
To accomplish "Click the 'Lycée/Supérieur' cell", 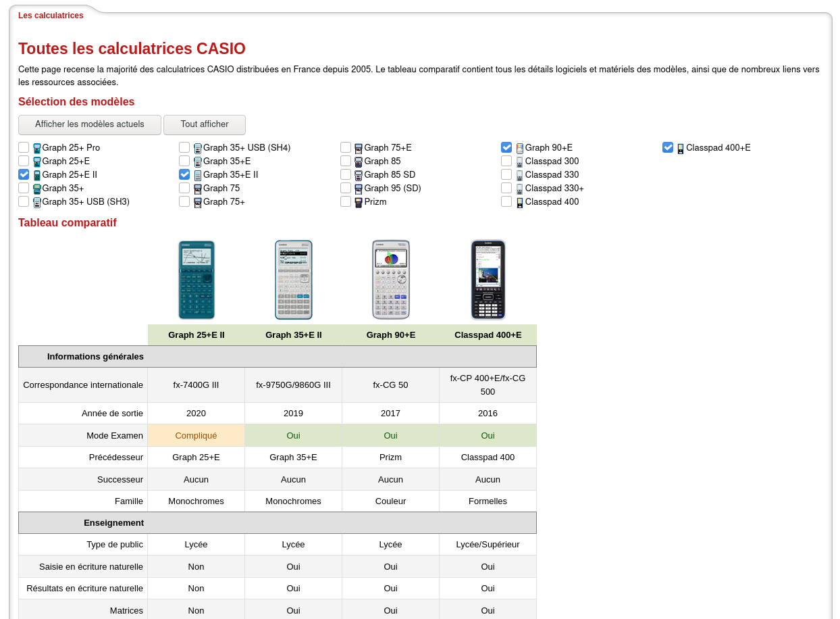I will (488, 545).
